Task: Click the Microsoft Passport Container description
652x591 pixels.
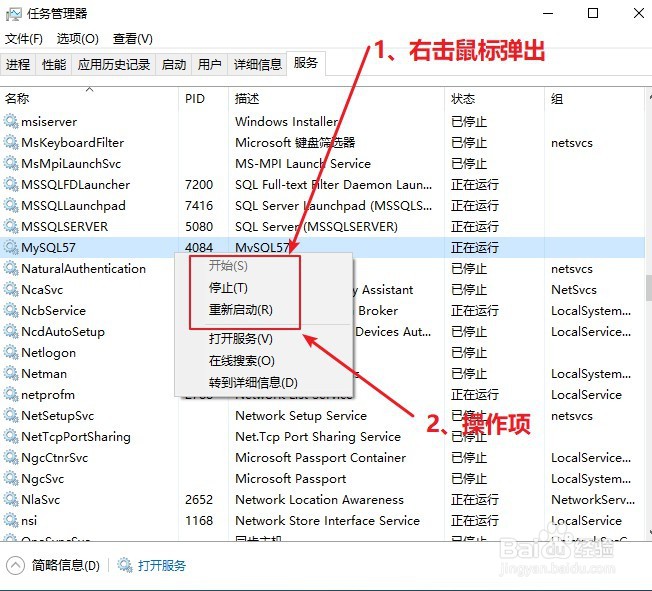Action: 320,457
